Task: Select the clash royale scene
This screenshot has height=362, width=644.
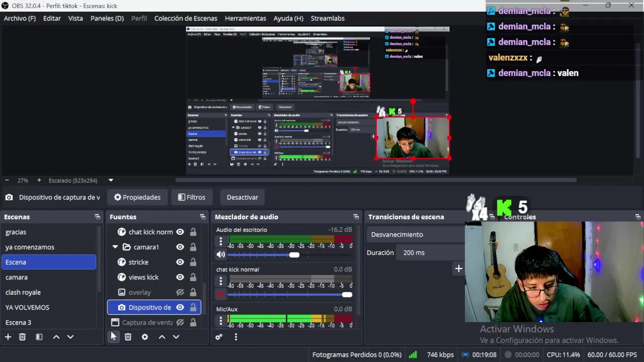Action: [49, 292]
